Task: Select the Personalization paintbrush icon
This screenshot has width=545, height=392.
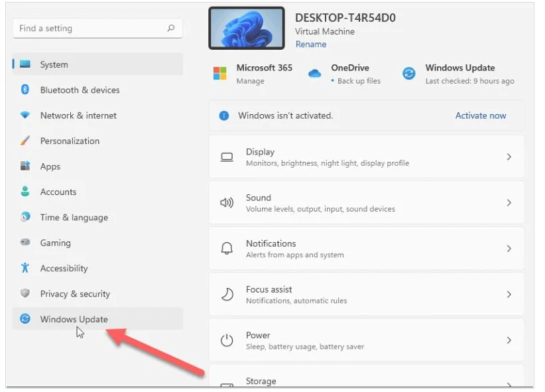Action: point(25,141)
